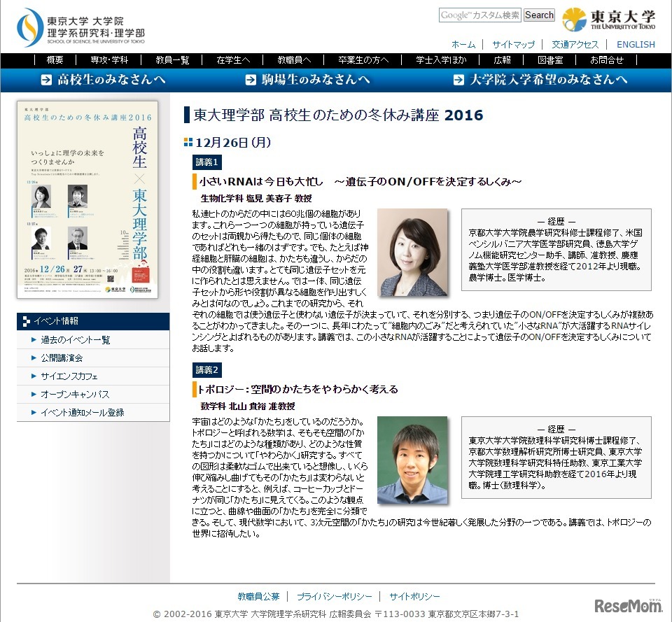
Task: Open オープンキャンパス in sidebar
Action: (x=75, y=394)
